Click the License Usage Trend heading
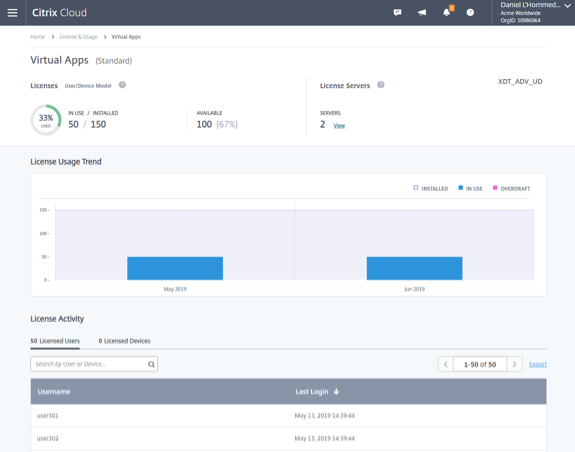This screenshot has height=452, width=575. [66, 162]
